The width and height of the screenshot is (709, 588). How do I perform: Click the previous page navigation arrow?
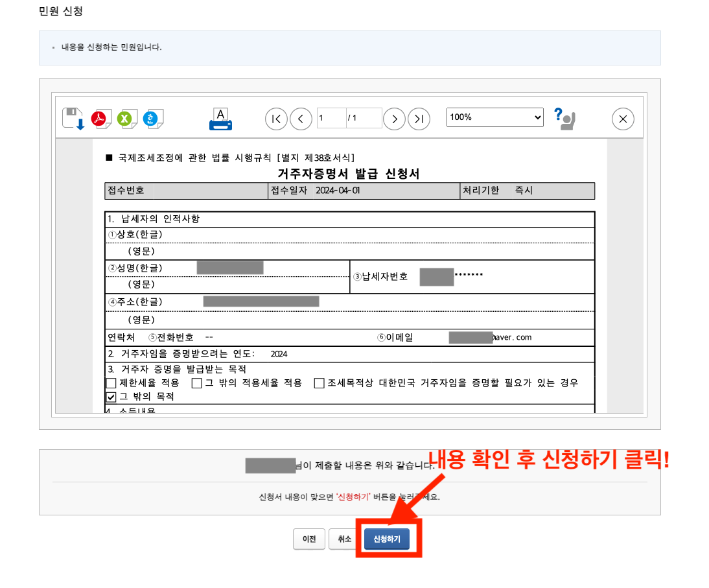[x=301, y=118]
